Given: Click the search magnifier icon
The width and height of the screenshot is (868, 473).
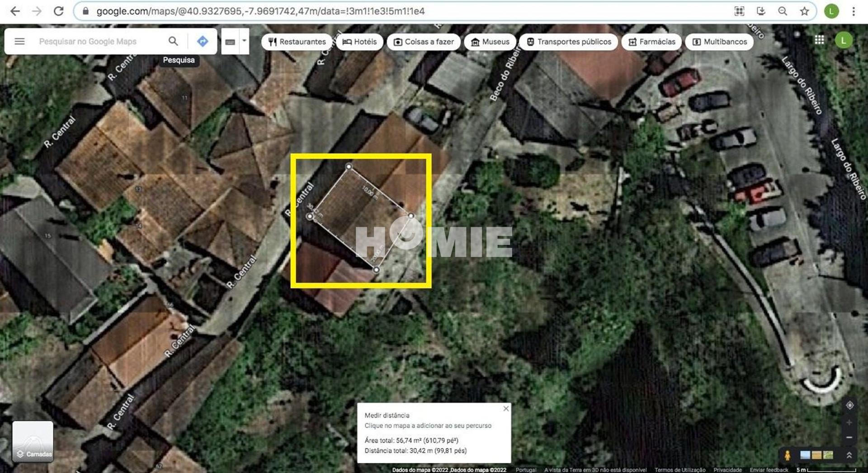Looking at the screenshot, I should (173, 42).
